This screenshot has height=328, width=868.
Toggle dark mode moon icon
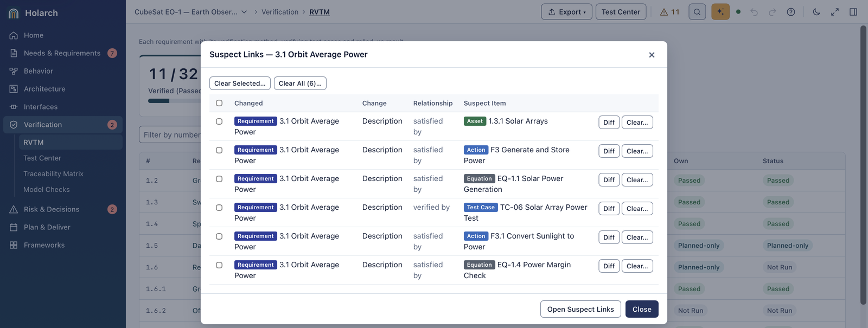coord(816,12)
